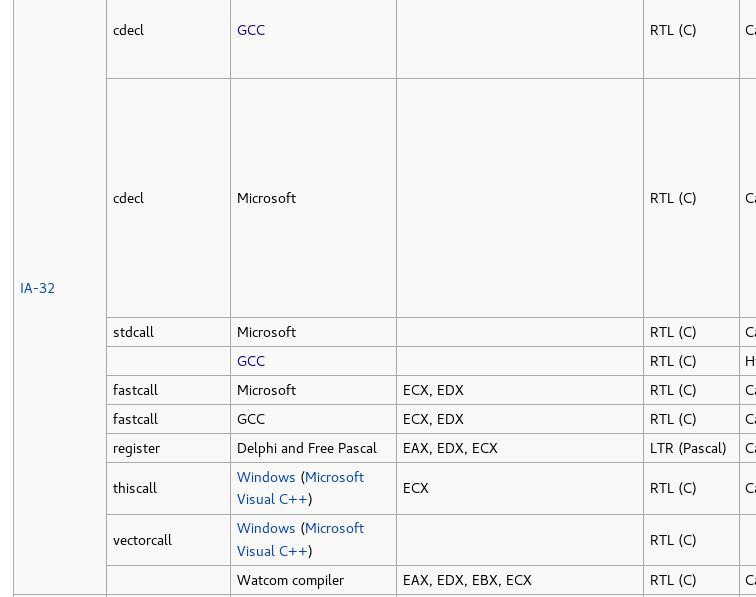The width and height of the screenshot is (756, 597).
Task: Click the stdcall convention cell
Action: pyautogui.click(x=133, y=332)
